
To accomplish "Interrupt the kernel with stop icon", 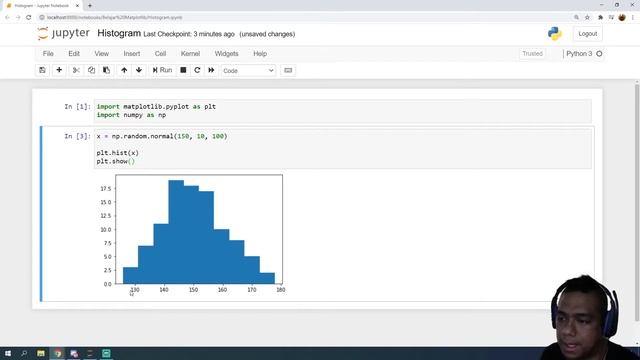I will click(x=183, y=70).
